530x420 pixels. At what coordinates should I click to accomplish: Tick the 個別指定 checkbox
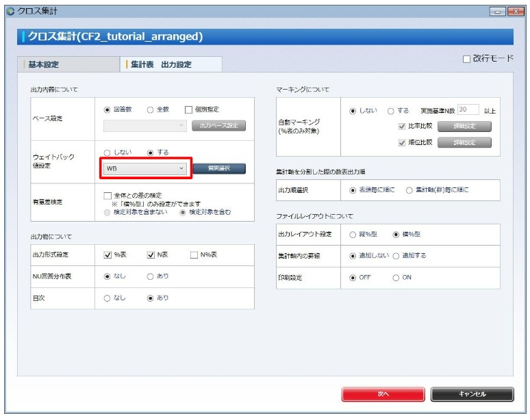click(x=188, y=109)
